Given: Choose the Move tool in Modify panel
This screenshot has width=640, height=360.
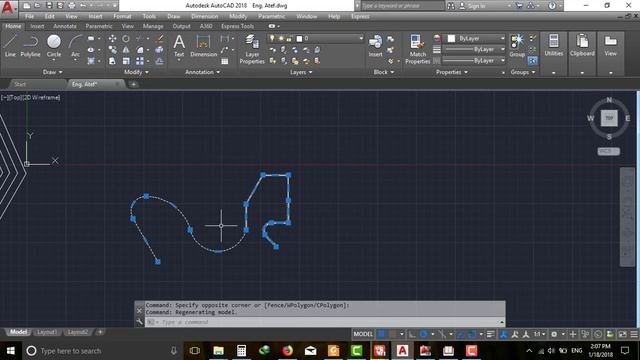Looking at the screenshot, I should pyautogui.click(x=112, y=39).
